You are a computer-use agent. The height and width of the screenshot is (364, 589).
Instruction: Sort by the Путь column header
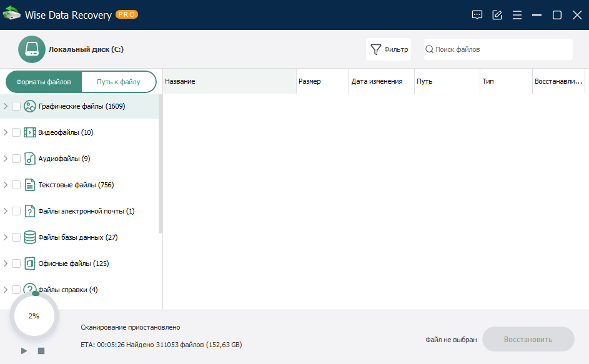coord(447,81)
